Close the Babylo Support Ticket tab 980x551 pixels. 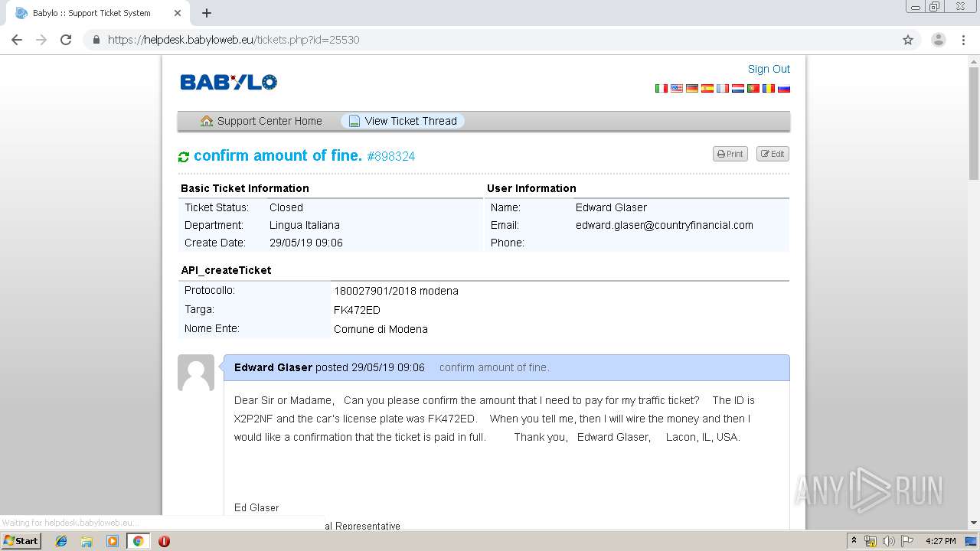178,13
